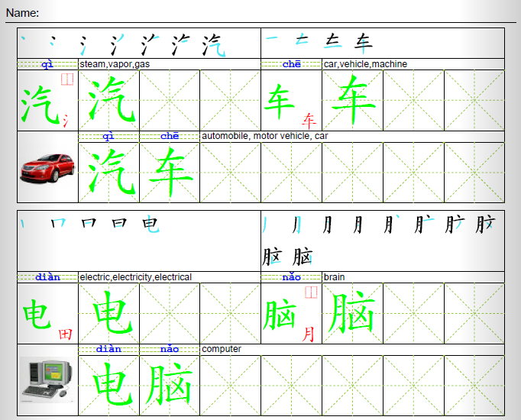Click large green 车 tracing character, top row

(x=354, y=99)
